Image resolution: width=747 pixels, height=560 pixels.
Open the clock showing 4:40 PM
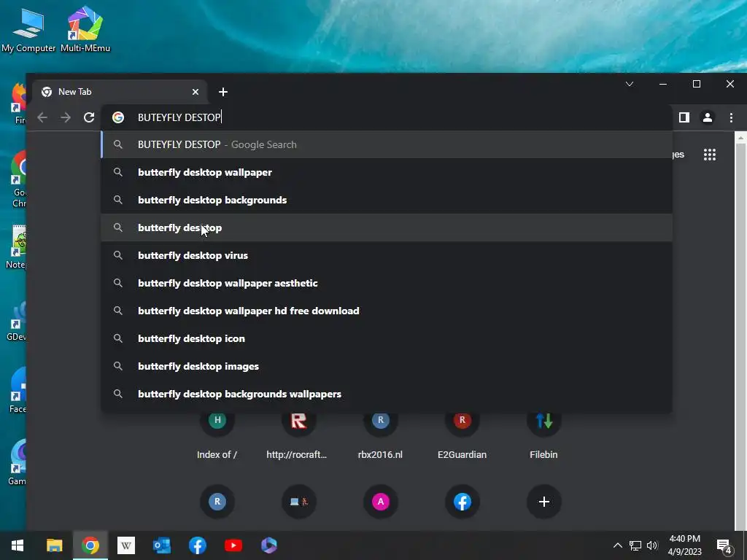coord(684,545)
